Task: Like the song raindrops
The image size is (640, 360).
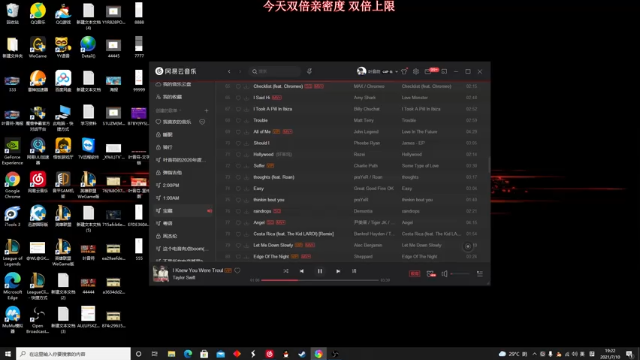Action: click(x=238, y=211)
